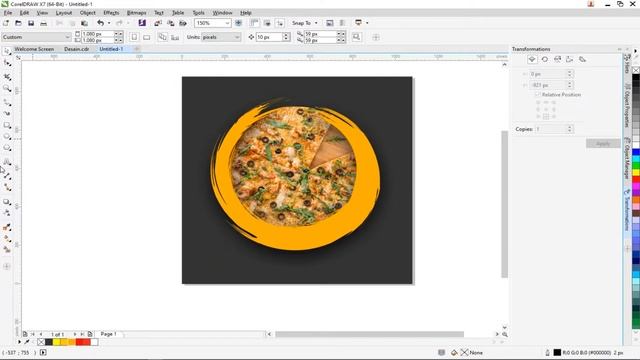
Task: Switch to the Desain.cdr tab
Action: tap(76, 49)
